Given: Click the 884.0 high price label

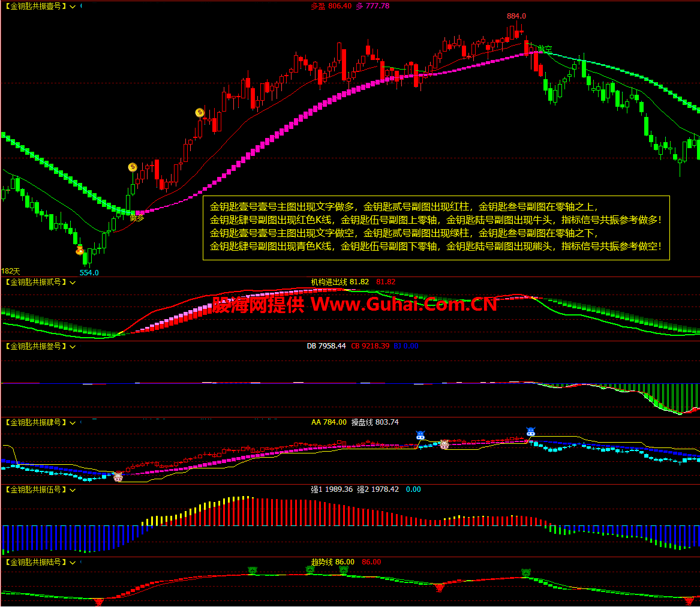Looking at the screenshot, I should pyautogui.click(x=516, y=16).
